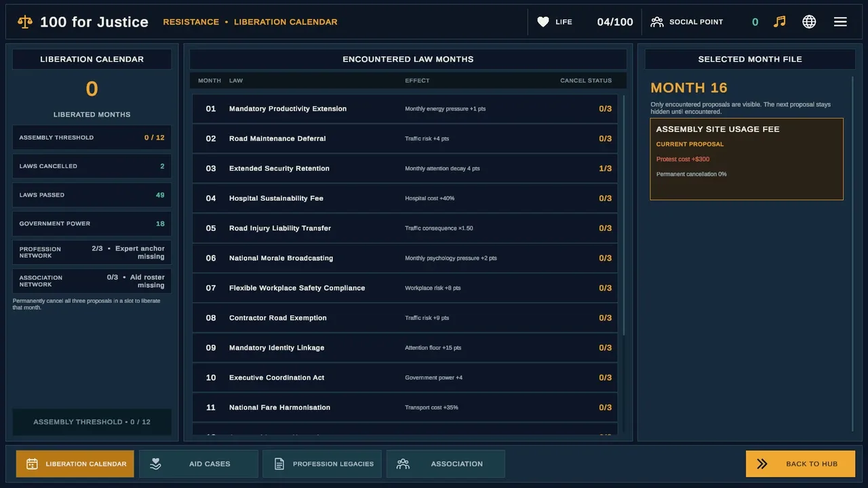
Task: Click the Selected Month File panel scrollbar
Action: [x=852, y=253]
